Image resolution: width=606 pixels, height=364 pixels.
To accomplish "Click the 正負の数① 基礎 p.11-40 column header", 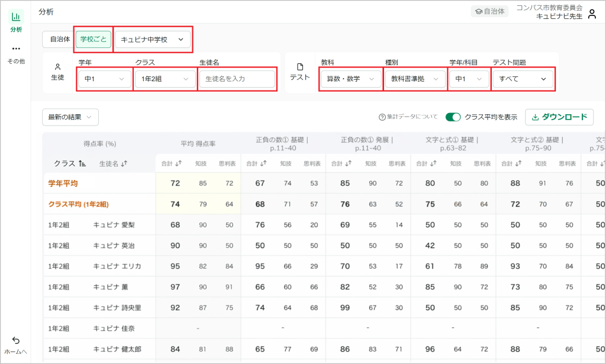I will pos(283,144).
